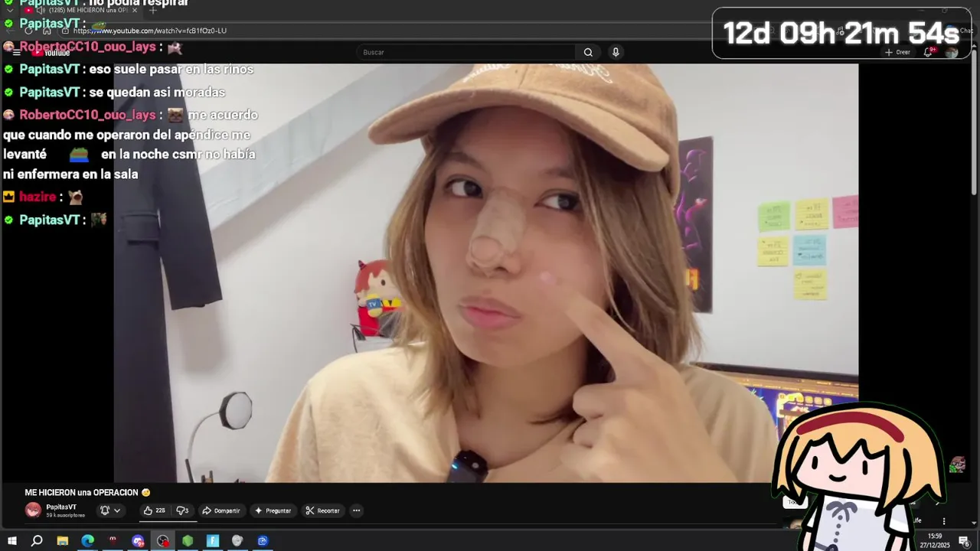Open the blue circular taskbar app icon
This screenshot has width=980, height=551.
pyautogui.click(x=263, y=541)
